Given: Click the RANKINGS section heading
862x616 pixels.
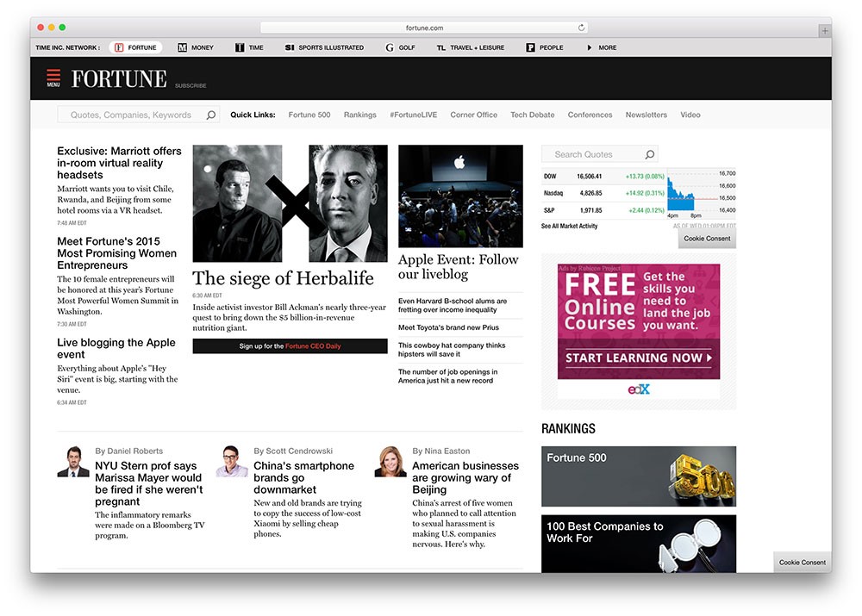Looking at the screenshot, I should 568,429.
